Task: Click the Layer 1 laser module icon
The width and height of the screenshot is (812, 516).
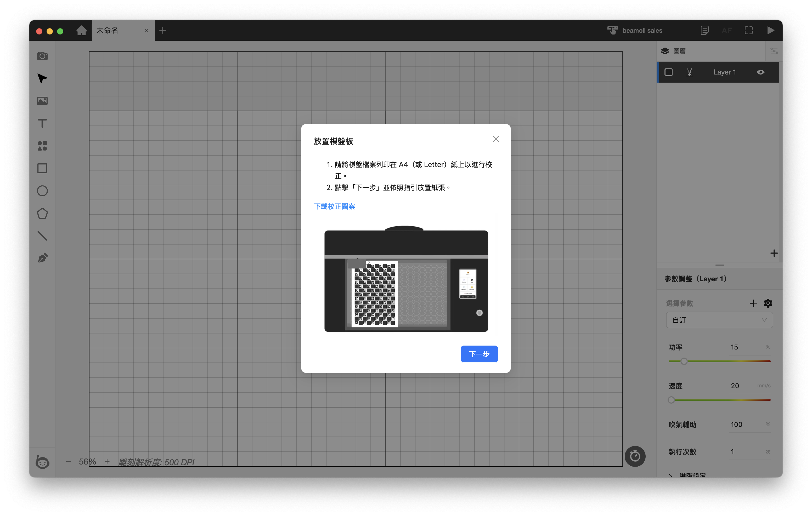Action: [x=690, y=72]
